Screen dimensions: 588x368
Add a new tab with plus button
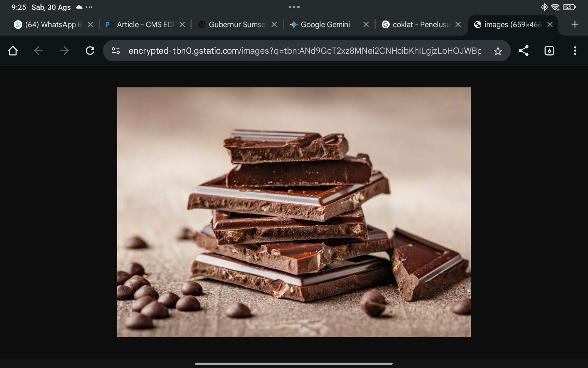click(575, 24)
